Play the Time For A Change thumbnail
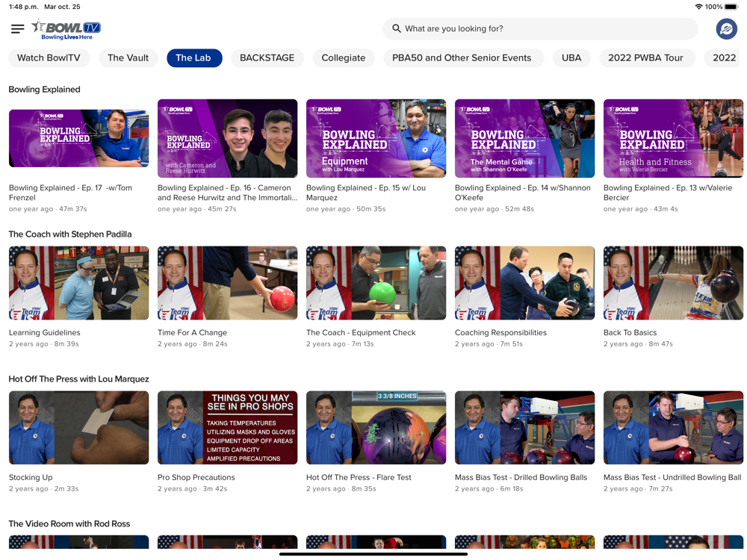The height and width of the screenshot is (560, 747). pyautogui.click(x=227, y=283)
